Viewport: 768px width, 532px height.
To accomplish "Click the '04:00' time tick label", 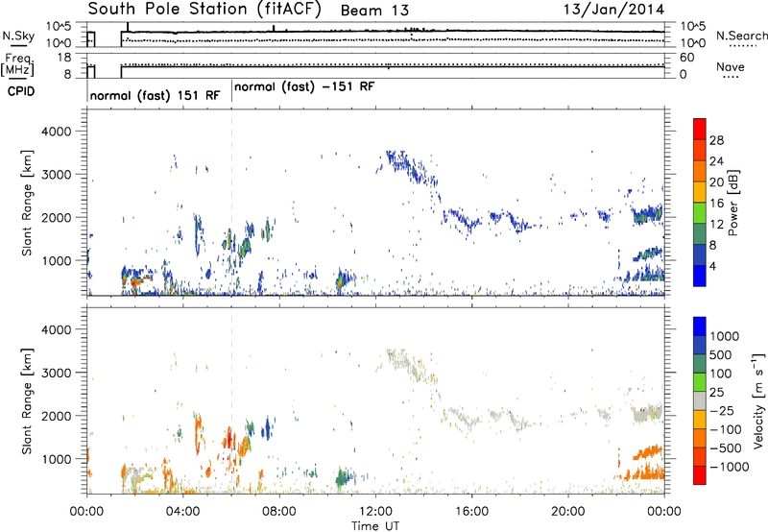I will coord(182,512).
